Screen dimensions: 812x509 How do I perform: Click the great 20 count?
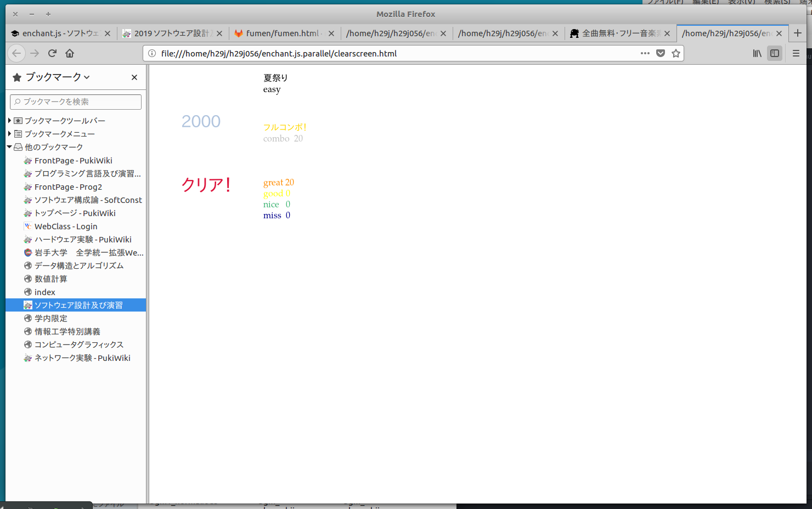point(278,182)
